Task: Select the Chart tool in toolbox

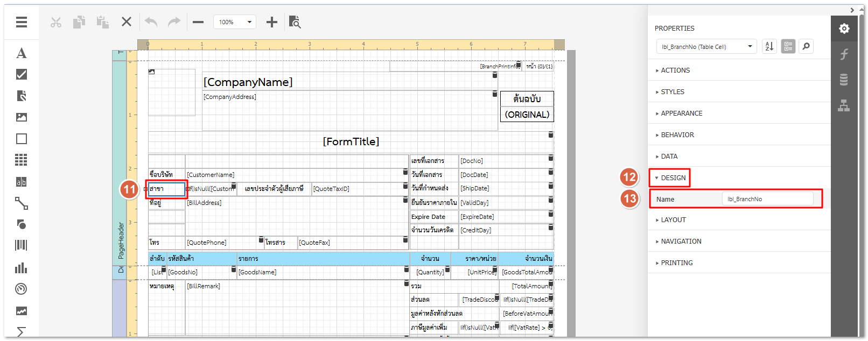Action: 22,268
